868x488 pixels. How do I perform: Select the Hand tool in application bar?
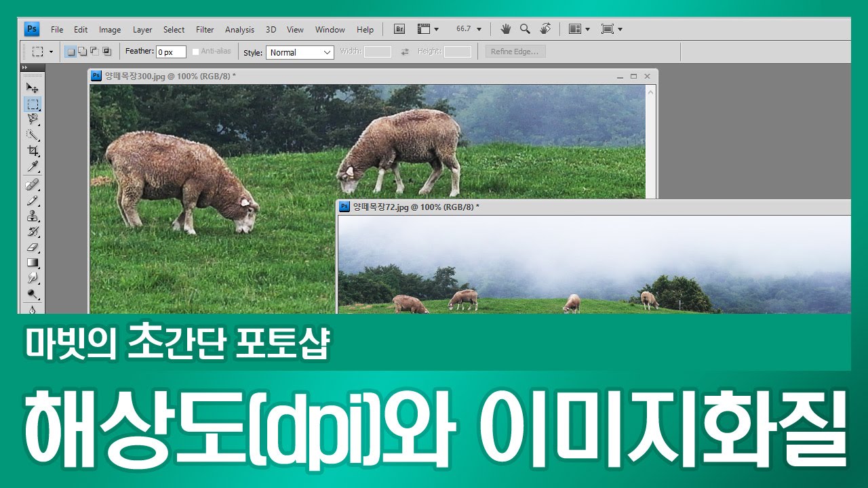coord(505,29)
